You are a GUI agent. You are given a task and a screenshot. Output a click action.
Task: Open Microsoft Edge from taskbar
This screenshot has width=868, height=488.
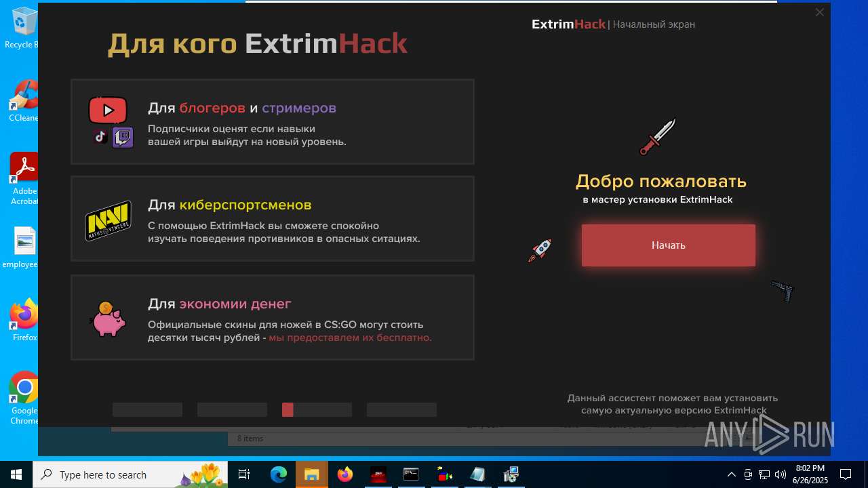279,474
